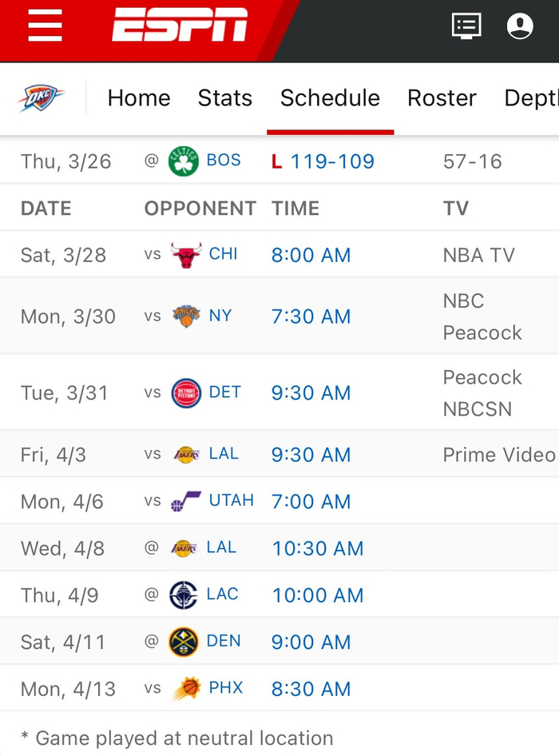This screenshot has width=559, height=756.
Task: Switch to the Stats tab
Action: (225, 98)
